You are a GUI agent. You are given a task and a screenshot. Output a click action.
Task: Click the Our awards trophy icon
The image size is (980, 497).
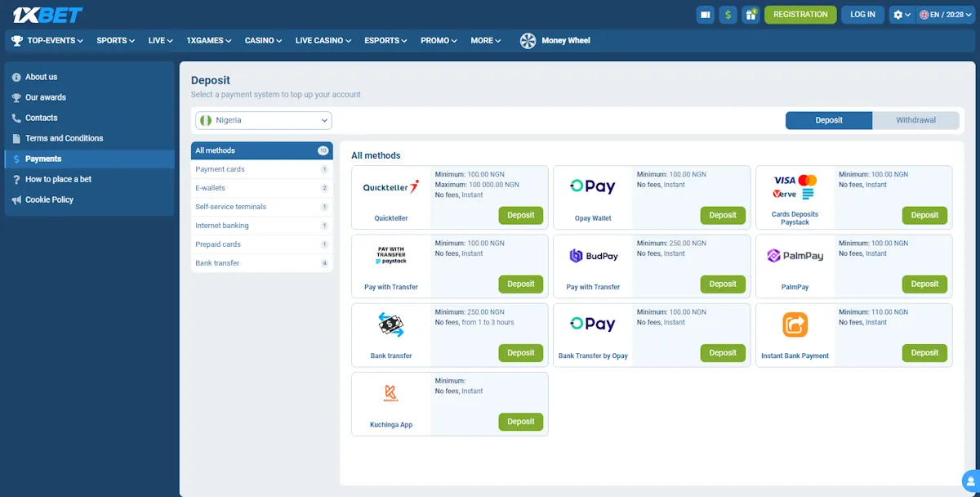(16, 96)
